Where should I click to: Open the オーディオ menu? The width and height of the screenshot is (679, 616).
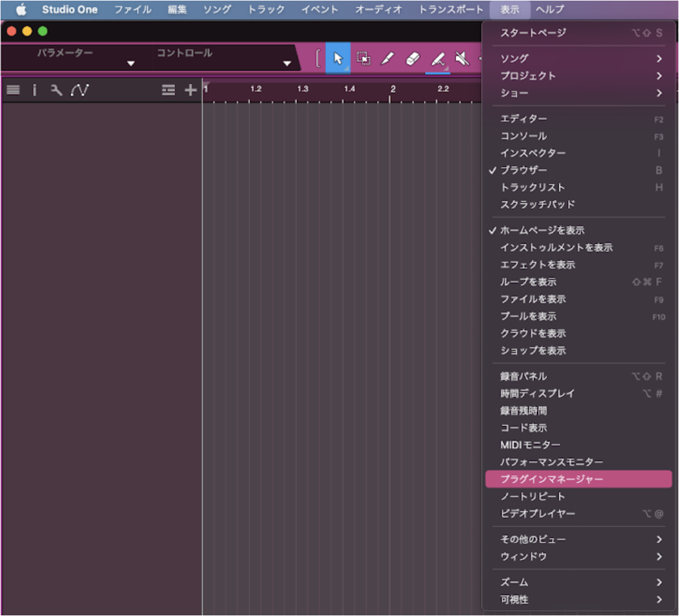point(378,9)
